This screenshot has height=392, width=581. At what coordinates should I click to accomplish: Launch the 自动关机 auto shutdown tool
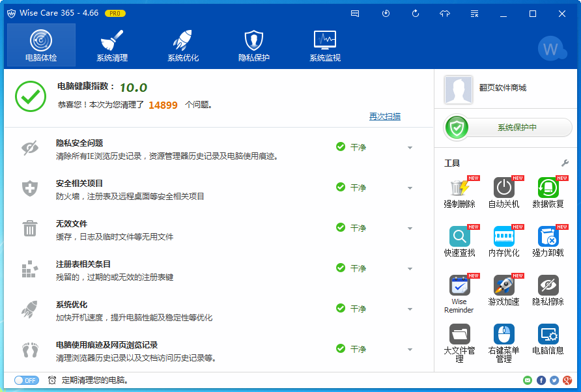coord(503,193)
